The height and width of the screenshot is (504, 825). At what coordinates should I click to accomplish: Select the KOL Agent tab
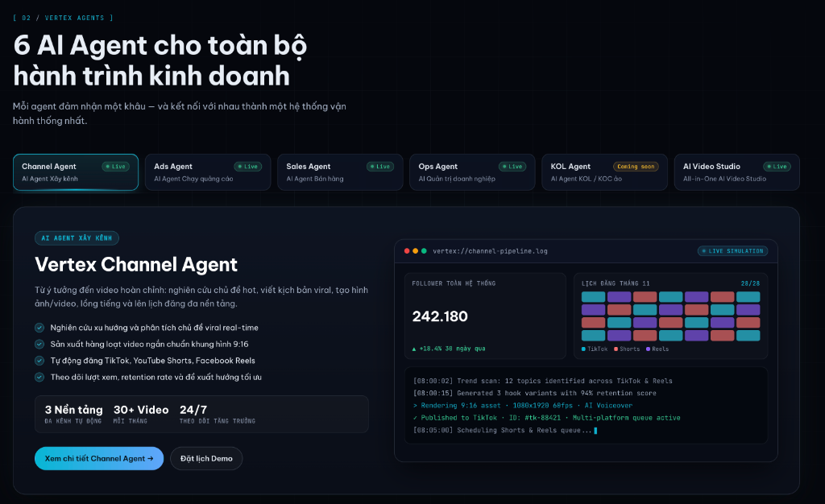(604, 171)
